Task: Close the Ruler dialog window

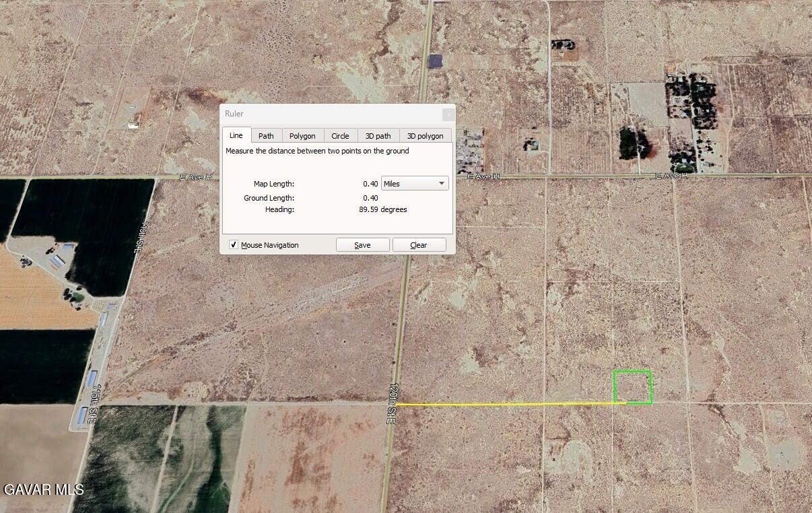Action: point(448,114)
